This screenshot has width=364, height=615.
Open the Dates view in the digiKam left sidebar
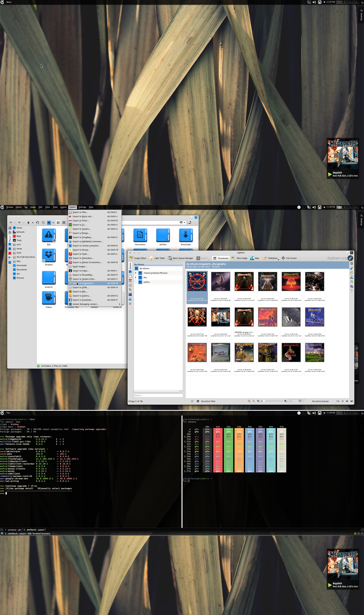click(x=130, y=281)
